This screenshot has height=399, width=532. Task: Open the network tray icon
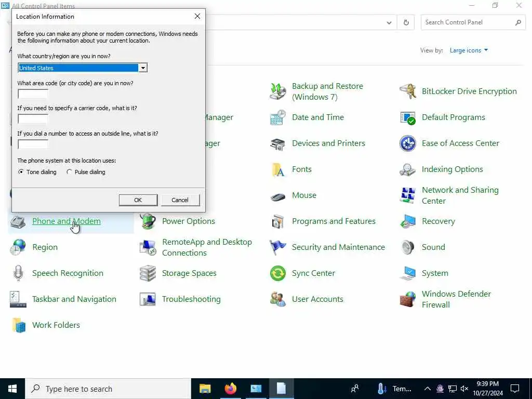point(453,389)
